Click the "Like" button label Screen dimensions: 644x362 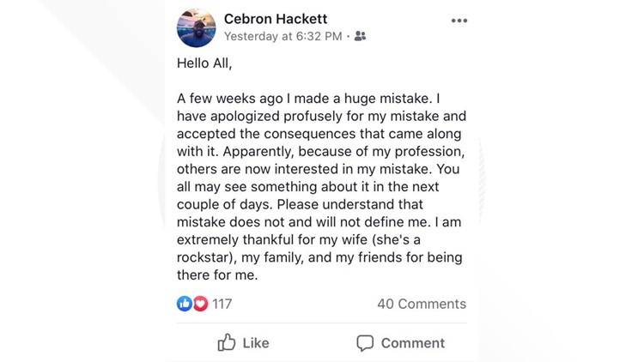[255, 342]
